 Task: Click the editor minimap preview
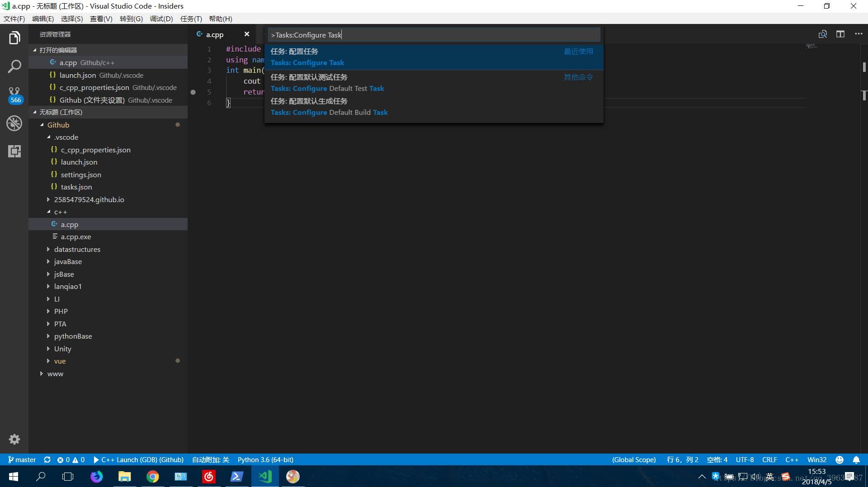pos(811,47)
